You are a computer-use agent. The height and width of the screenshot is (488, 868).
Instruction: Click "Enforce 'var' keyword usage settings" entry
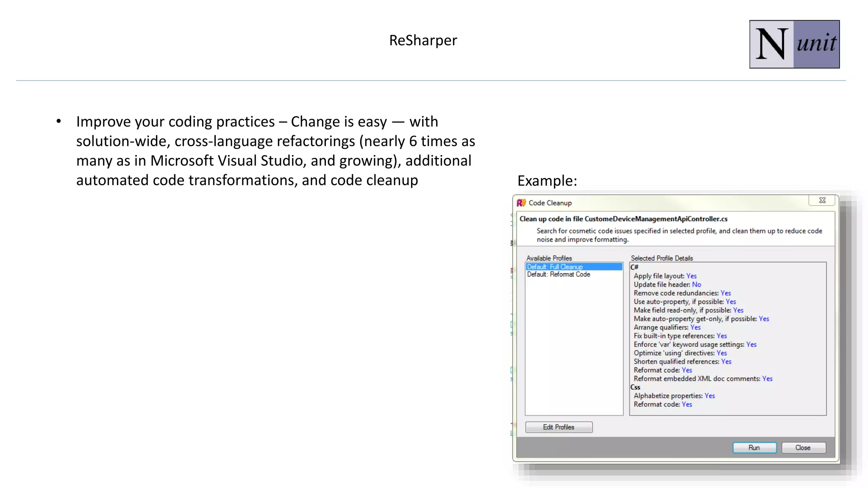[x=695, y=344]
